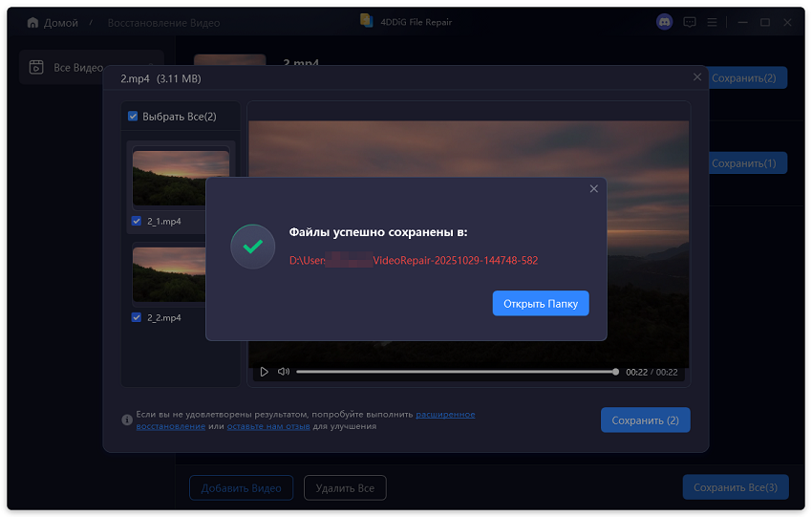Click the Сохранить Все(3) button

pyautogui.click(x=736, y=487)
